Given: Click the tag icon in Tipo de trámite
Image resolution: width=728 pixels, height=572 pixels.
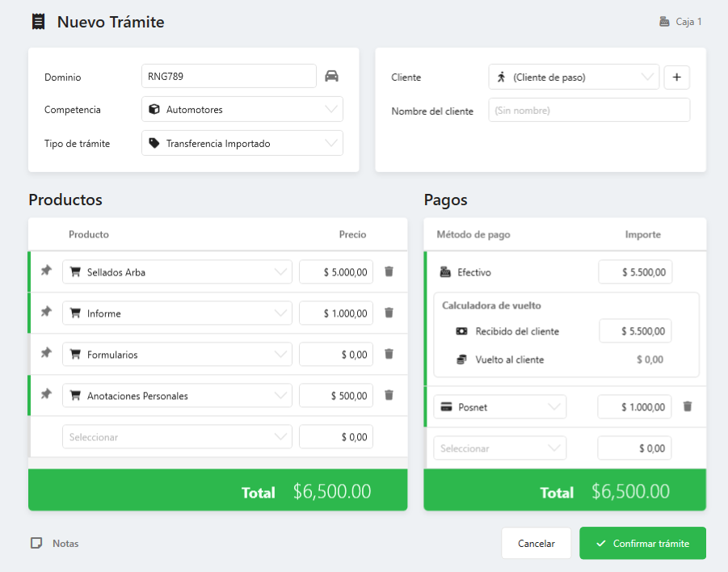Looking at the screenshot, I should point(154,143).
